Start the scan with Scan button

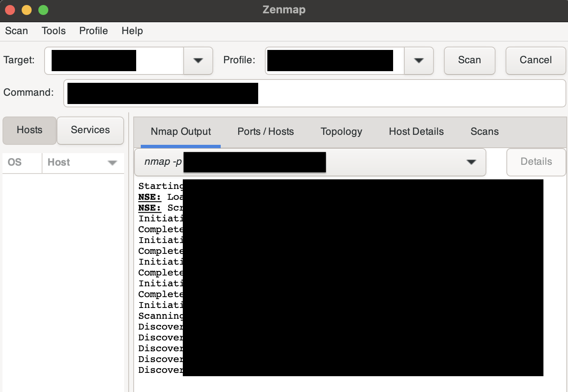tap(469, 60)
